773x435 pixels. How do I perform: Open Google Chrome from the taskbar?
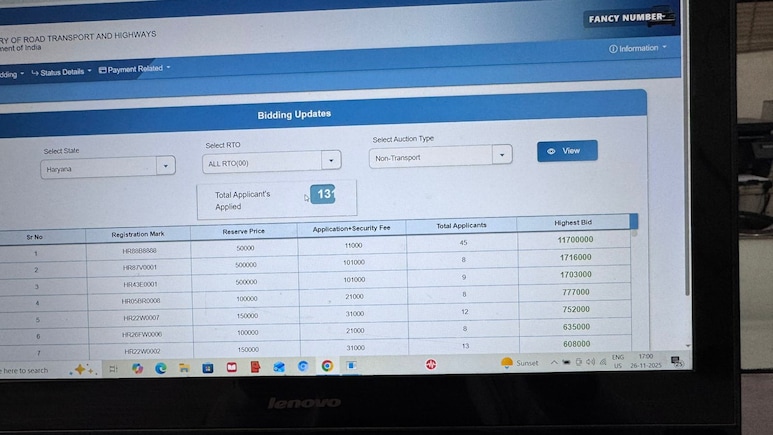327,366
